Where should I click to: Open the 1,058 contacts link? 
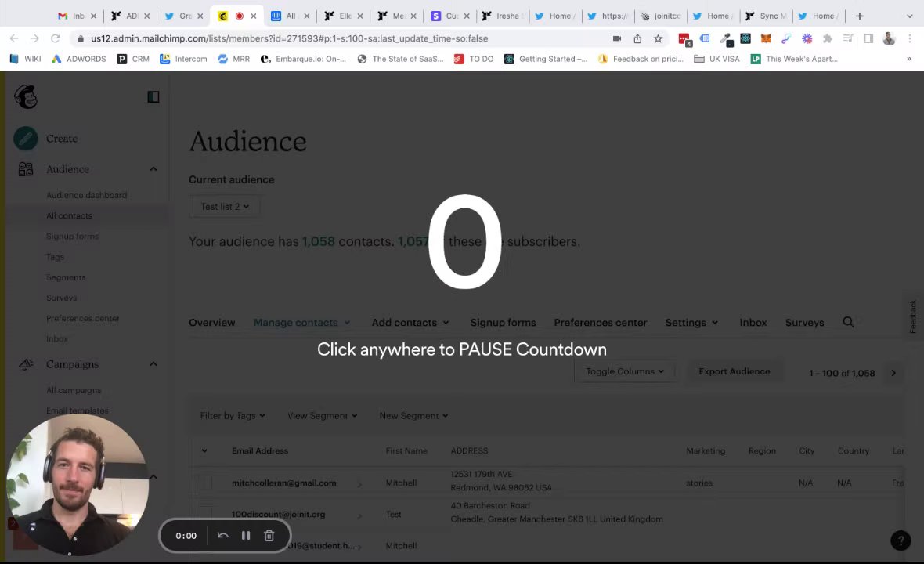coord(318,241)
